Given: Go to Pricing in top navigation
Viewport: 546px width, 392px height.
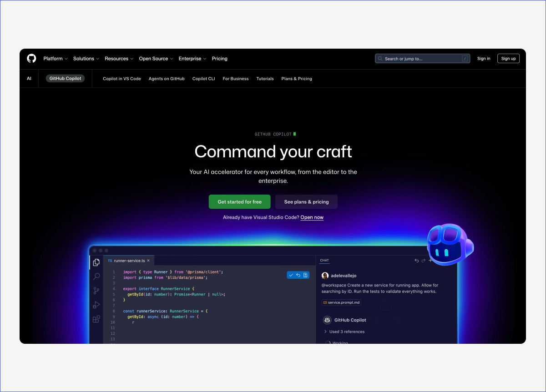Looking at the screenshot, I should click(x=220, y=59).
